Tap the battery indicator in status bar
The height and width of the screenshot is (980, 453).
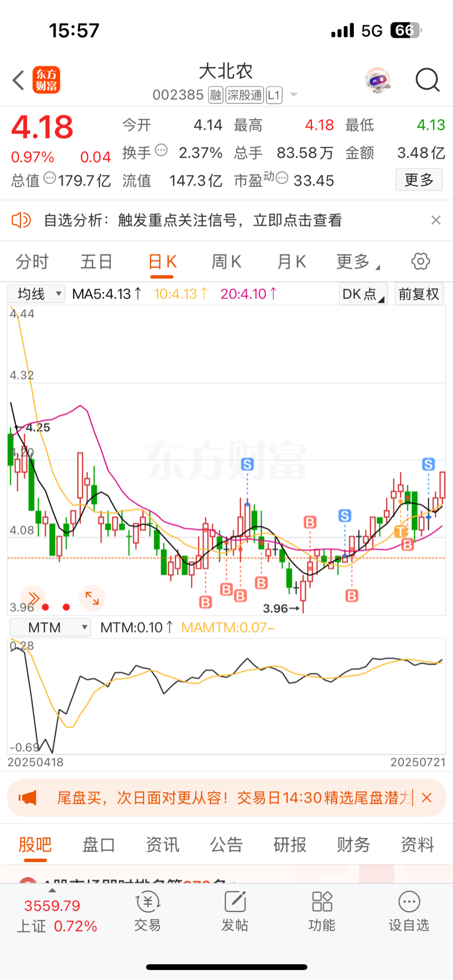tap(406, 30)
